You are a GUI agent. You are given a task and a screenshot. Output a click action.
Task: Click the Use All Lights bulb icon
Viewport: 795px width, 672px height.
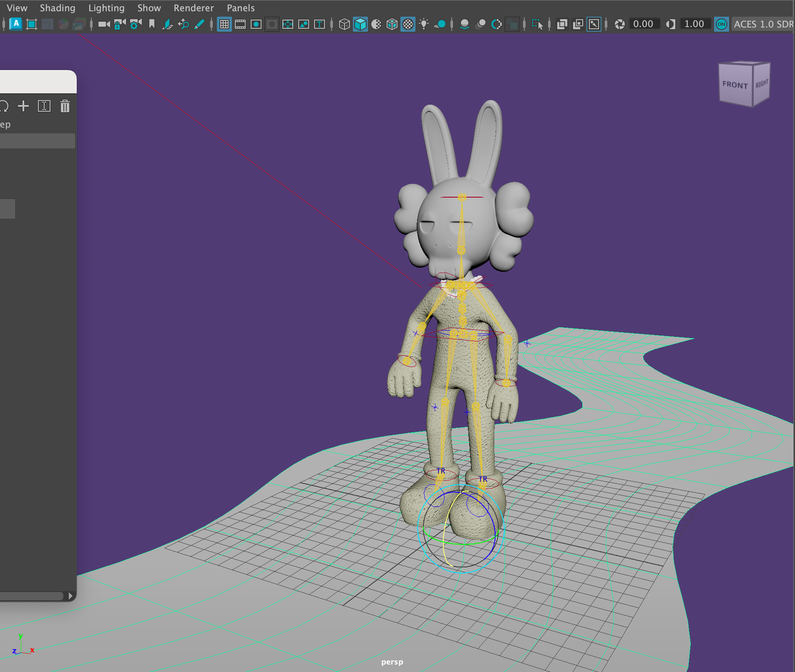pos(424,24)
